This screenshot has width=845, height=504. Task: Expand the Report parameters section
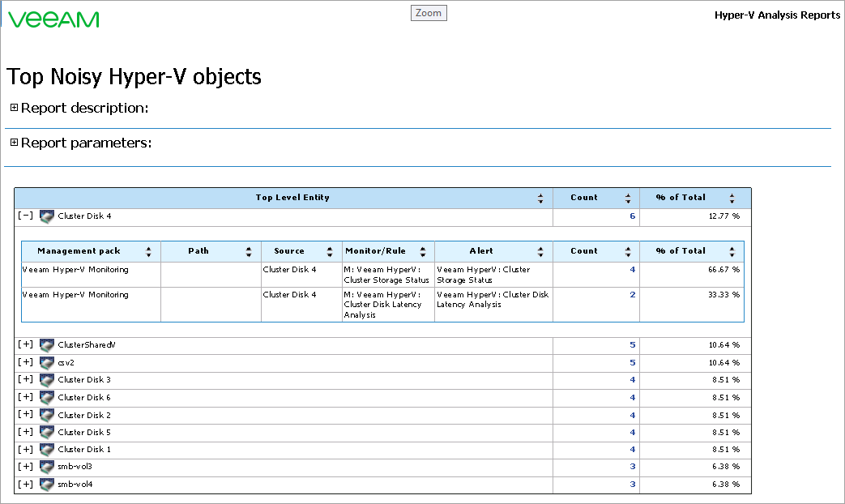pos(14,143)
